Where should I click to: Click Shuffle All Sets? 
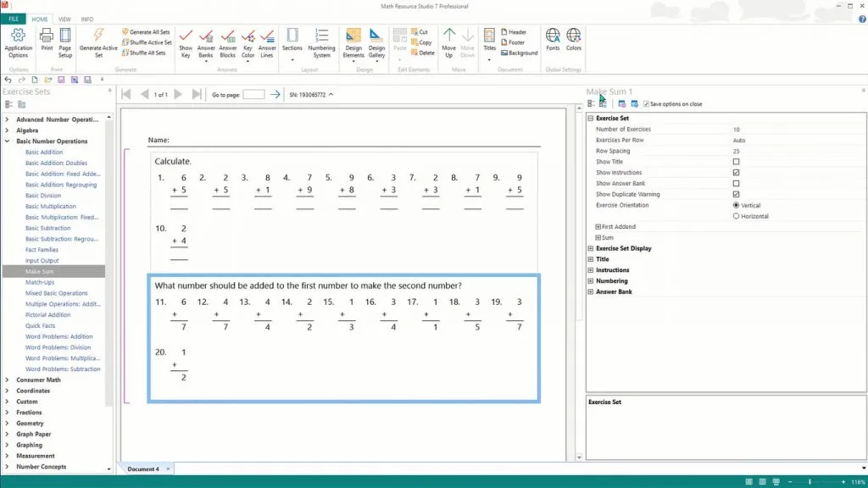144,53
